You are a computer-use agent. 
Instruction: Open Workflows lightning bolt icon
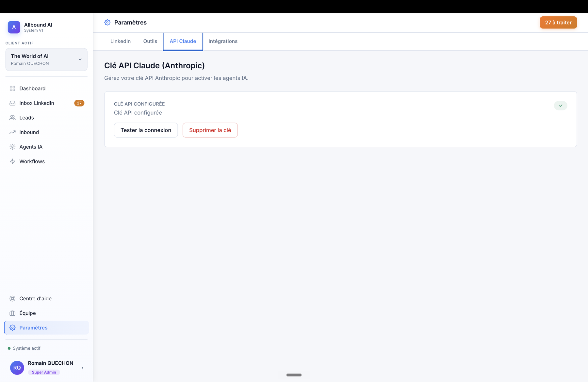pyautogui.click(x=12, y=161)
